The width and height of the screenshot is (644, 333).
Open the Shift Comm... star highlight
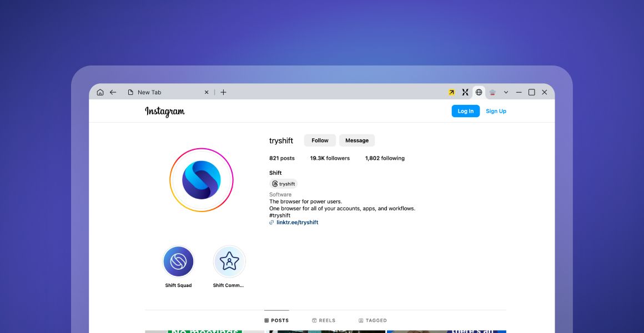pos(229,261)
